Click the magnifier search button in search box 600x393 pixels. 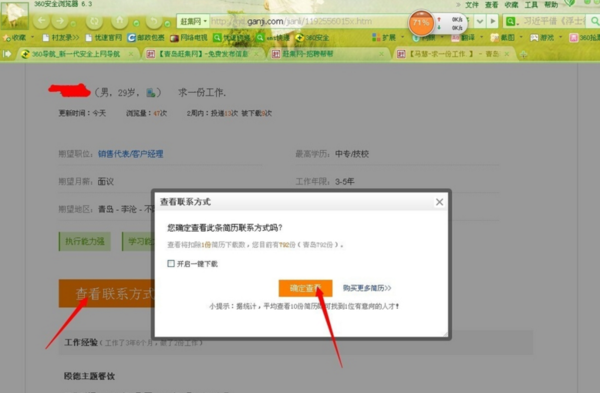click(x=595, y=21)
